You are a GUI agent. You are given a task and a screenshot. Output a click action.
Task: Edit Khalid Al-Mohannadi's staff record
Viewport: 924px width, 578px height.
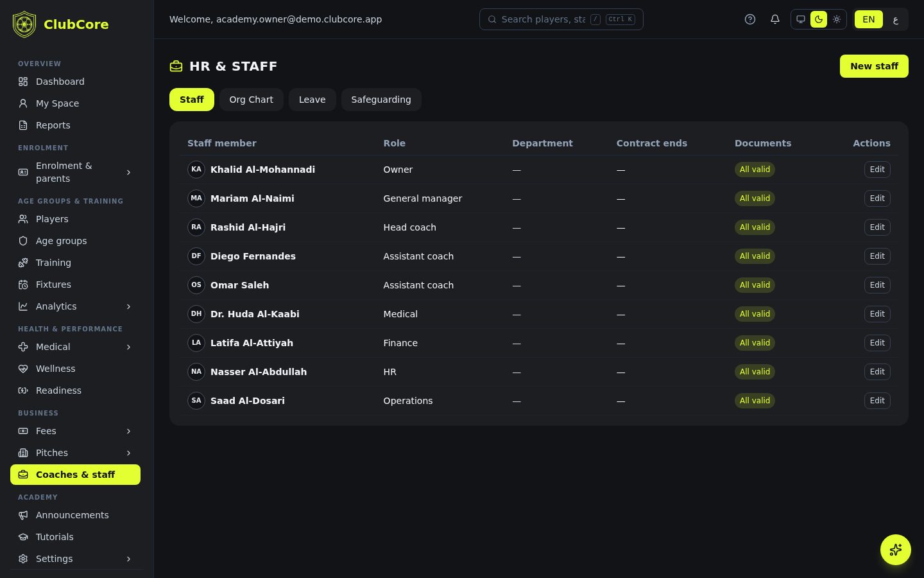(877, 170)
